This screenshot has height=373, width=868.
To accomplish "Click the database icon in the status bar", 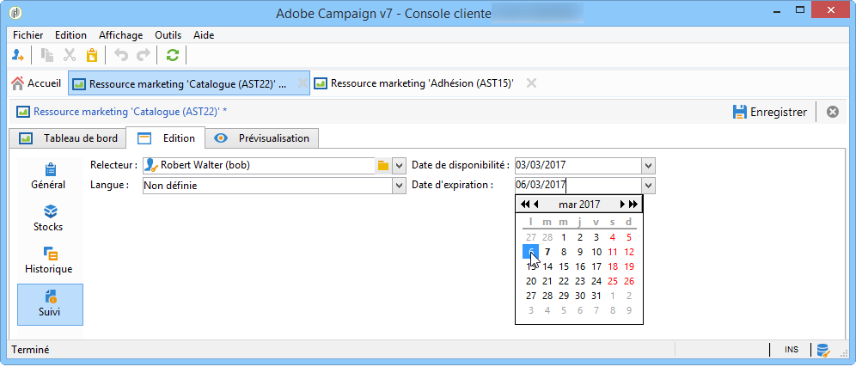I will tap(822, 350).
